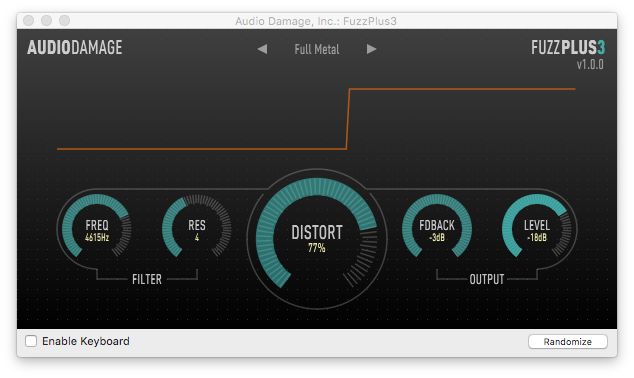Screen dimensions: 634x378
Task: Minimize the FuzzPlus3 window
Action: (x=46, y=20)
